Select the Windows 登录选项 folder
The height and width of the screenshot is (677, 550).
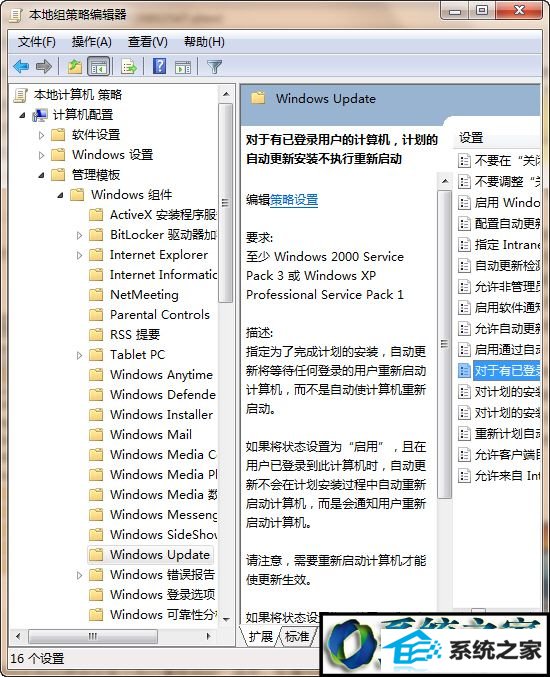[x=162, y=595]
